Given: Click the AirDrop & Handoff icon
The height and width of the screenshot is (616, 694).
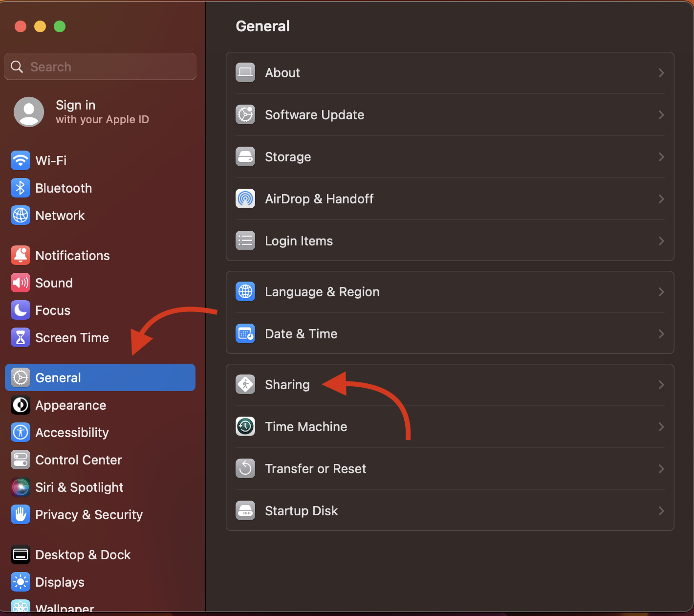Looking at the screenshot, I should click(x=245, y=199).
